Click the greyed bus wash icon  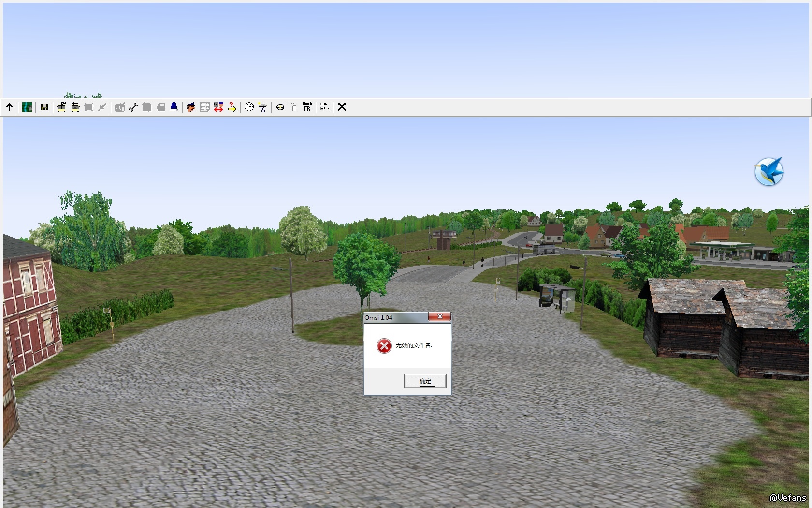[147, 107]
